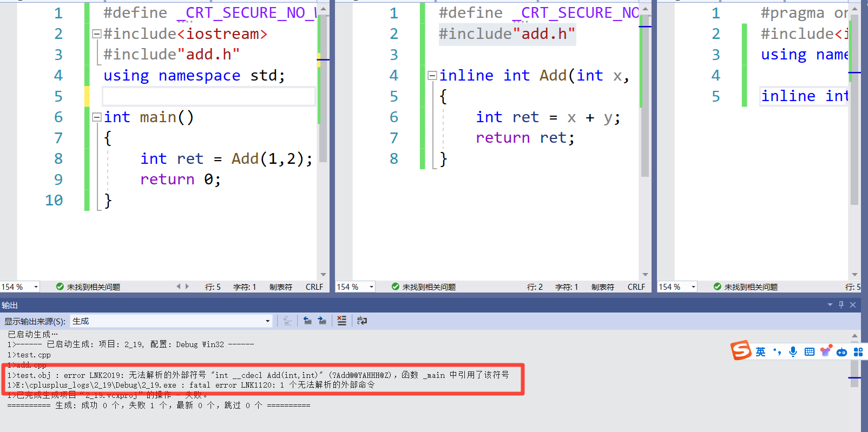
Task: Click the left-pointing arrow in left editor status bar
Action: [x=179, y=287]
